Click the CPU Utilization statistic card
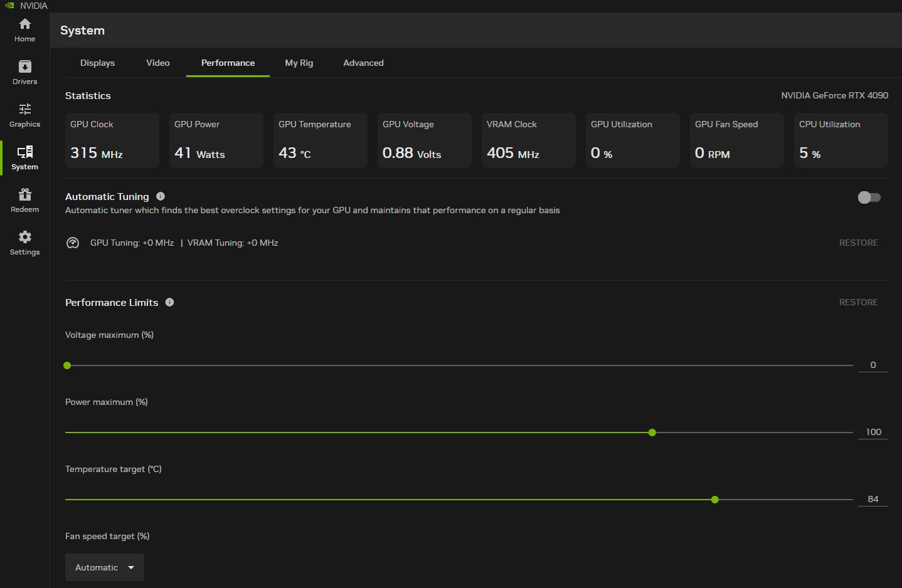Screen dimensions: 902x588 (841, 140)
